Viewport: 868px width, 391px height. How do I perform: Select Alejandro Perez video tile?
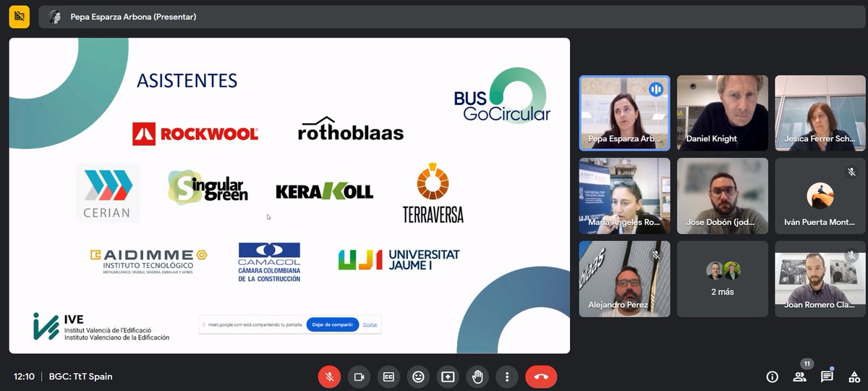pos(624,279)
